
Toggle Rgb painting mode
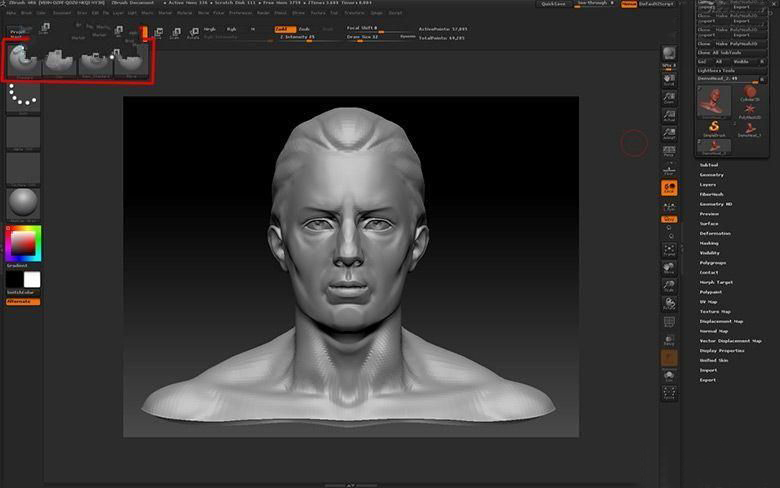232,29
